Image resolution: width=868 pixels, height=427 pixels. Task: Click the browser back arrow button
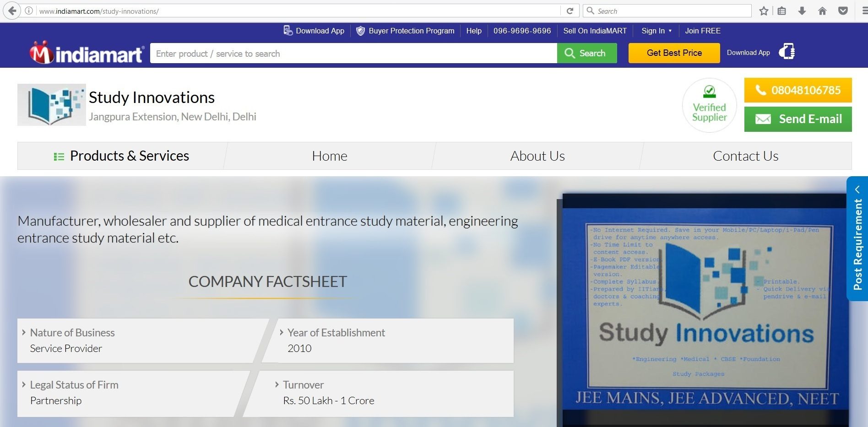pyautogui.click(x=12, y=11)
